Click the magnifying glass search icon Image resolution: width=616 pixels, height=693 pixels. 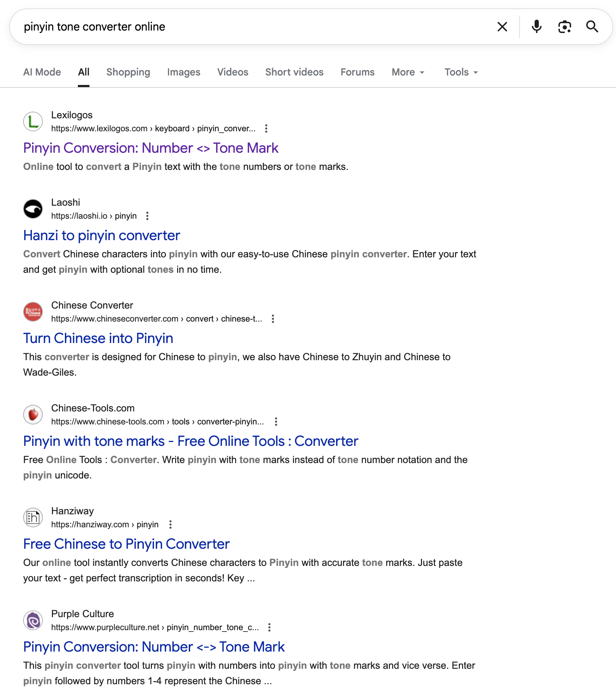pyautogui.click(x=592, y=27)
